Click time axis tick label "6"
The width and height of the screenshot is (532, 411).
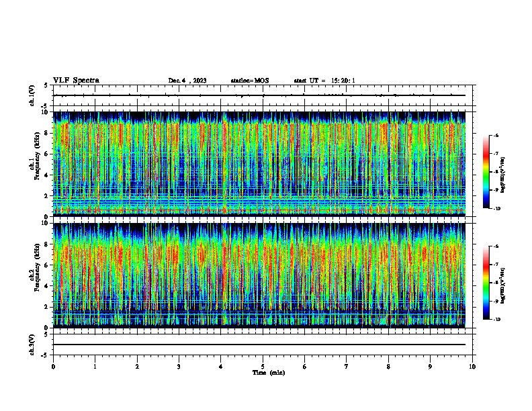[305, 367]
